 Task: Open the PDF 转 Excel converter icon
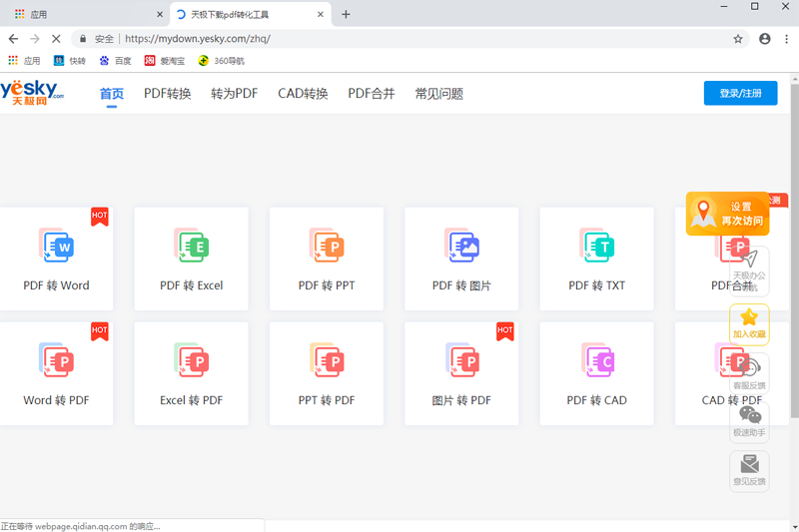click(x=192, y=246)
